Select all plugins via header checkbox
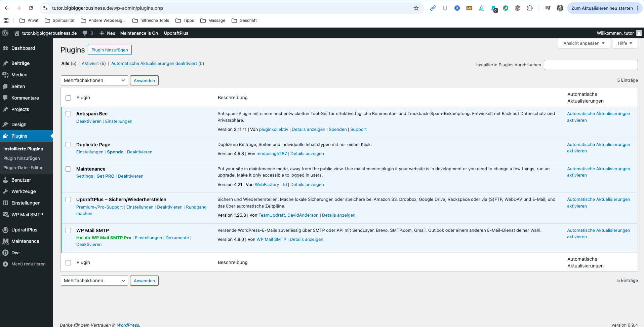Viewport: 644px width, 327px height. click(68, 98)
